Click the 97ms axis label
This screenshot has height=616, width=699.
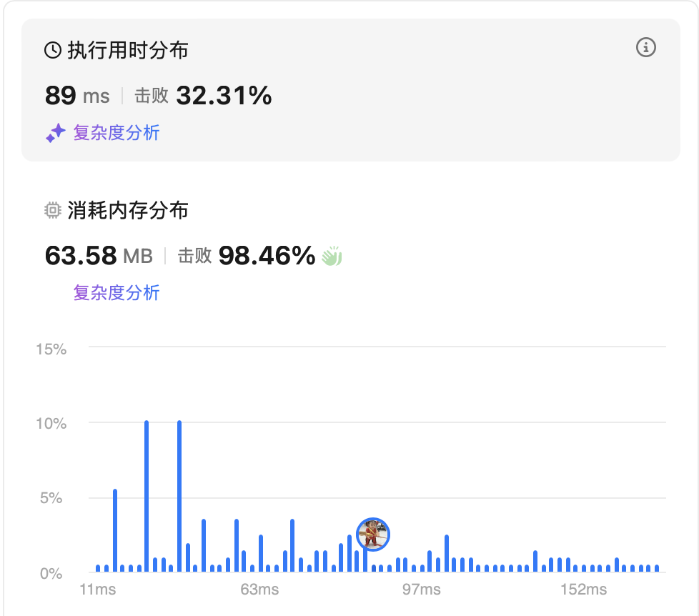coord(421,590)
